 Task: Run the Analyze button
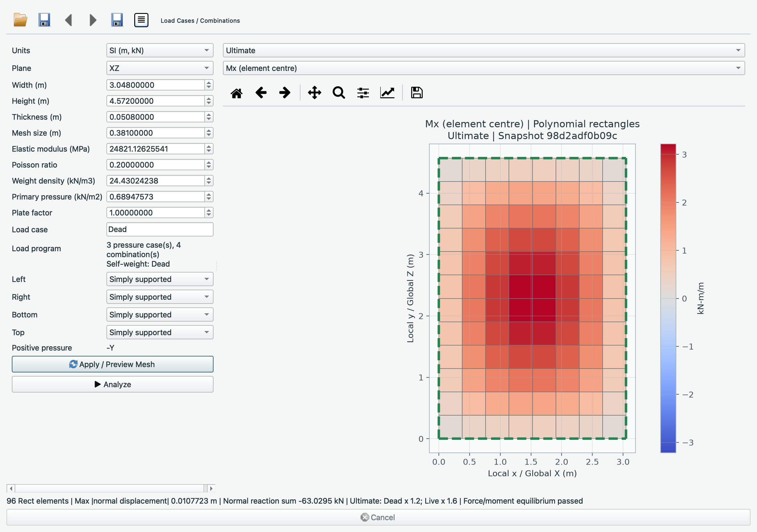(112, 384)
